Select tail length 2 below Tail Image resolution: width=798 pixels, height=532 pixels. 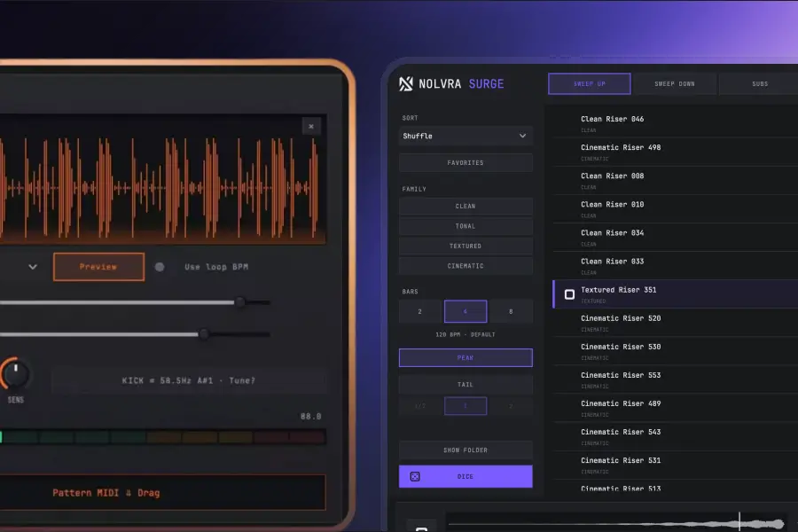511,406
